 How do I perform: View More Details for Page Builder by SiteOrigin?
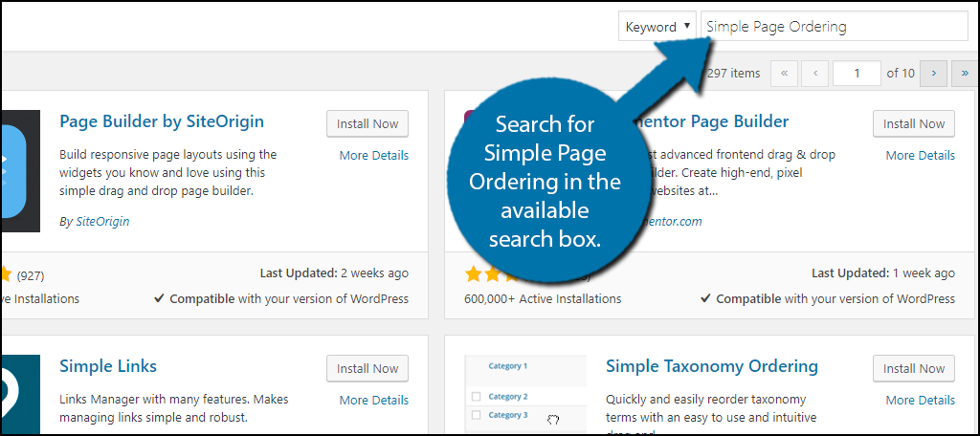[x=373, y=155]
